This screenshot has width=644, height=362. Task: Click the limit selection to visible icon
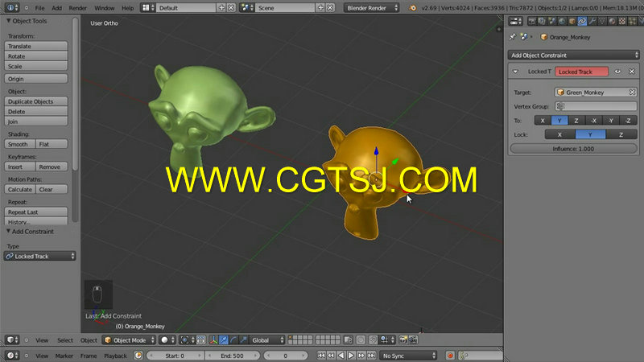click(200, 339)
